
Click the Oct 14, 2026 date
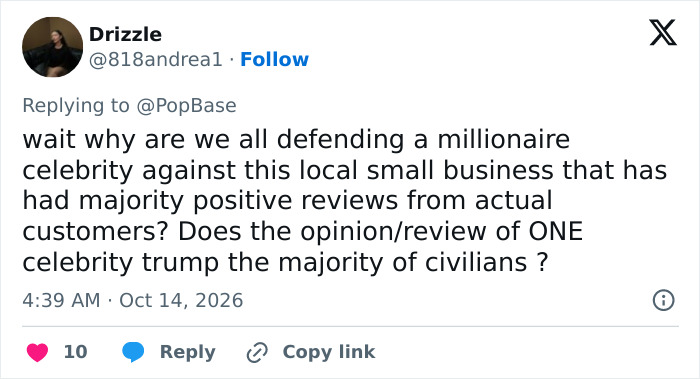[181, 300]
